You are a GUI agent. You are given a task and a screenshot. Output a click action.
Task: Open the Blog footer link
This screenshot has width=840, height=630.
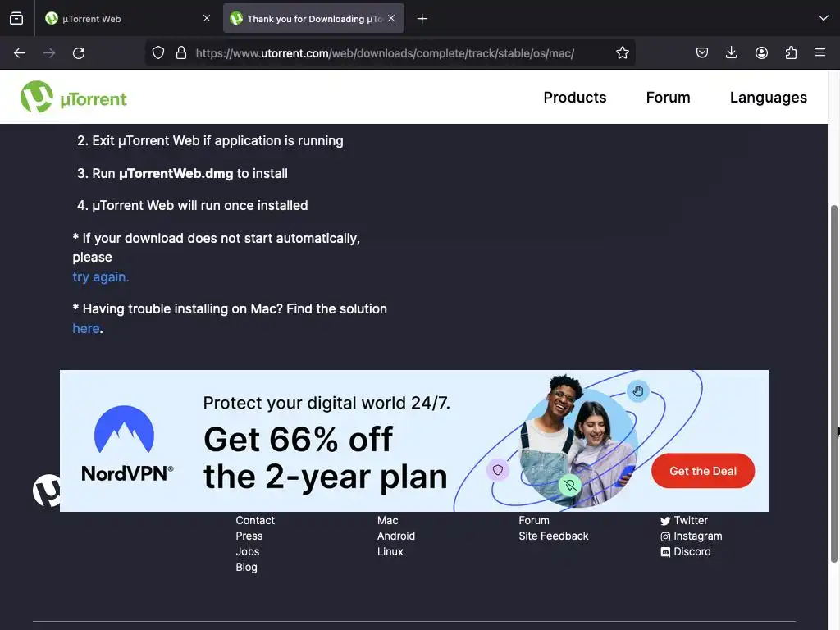pyautogui.click(x=246, y=567)
